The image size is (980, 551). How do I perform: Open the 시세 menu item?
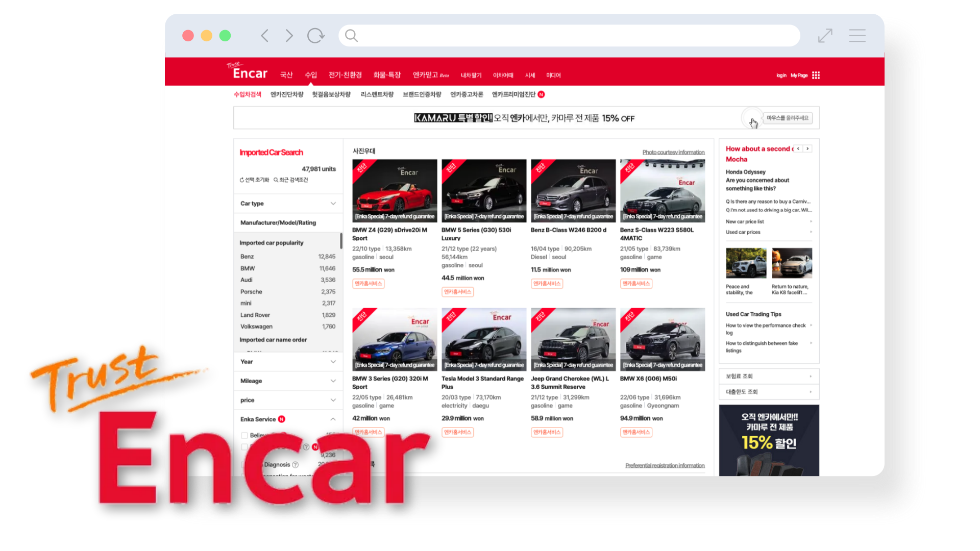530,76
